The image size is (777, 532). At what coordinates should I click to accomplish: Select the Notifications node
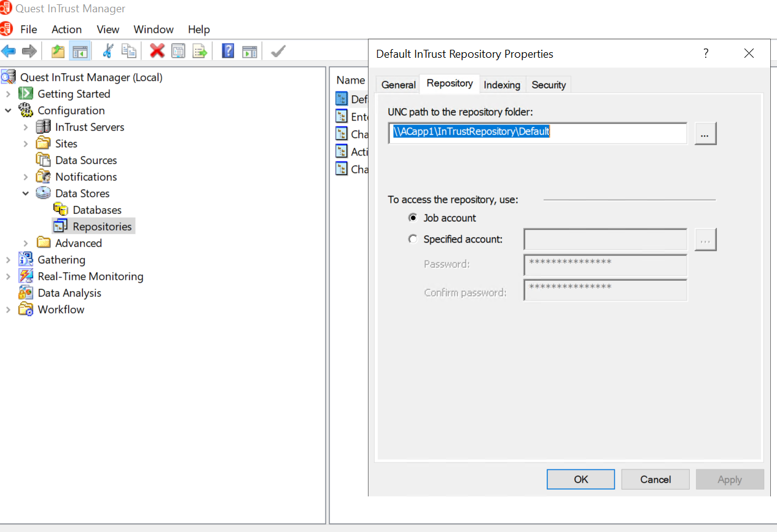[86, 177]
